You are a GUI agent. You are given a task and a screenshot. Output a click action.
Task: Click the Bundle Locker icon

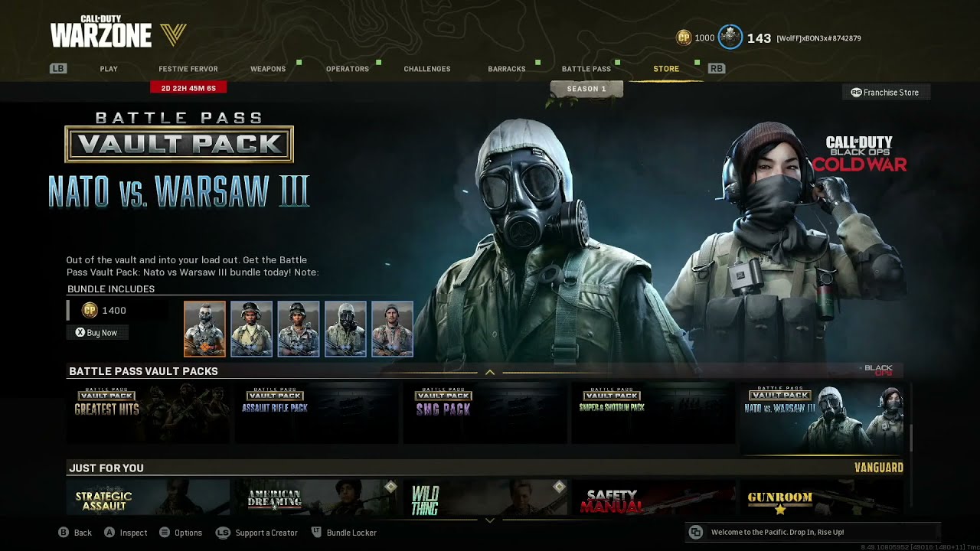click(x=316, y=533)
